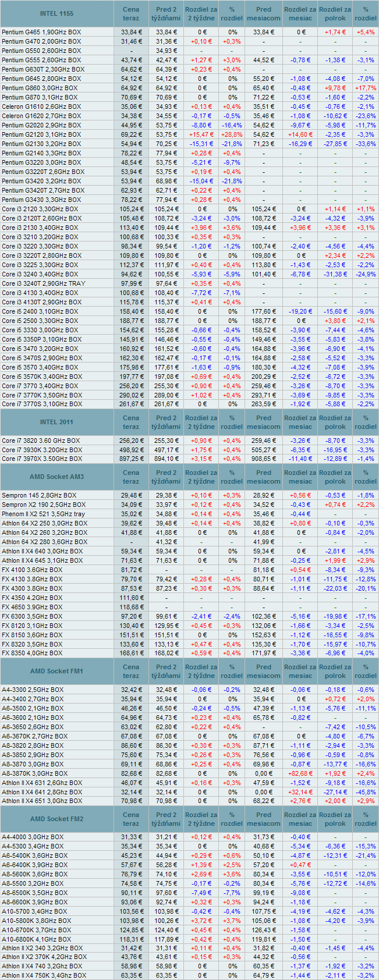
Task: Click Pred 2 týždňami header in AMD Socket FM1 section
Action: pyautogui.click(x=167, y=671)
